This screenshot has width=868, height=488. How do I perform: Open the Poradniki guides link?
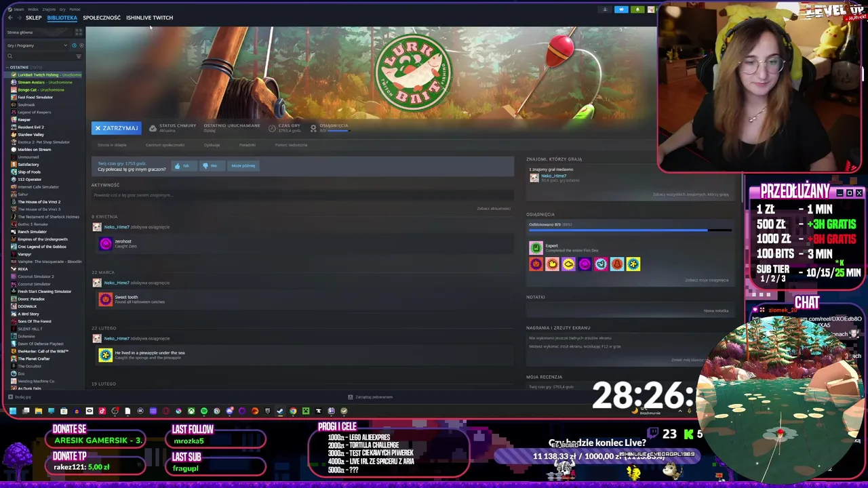point(247,145)
